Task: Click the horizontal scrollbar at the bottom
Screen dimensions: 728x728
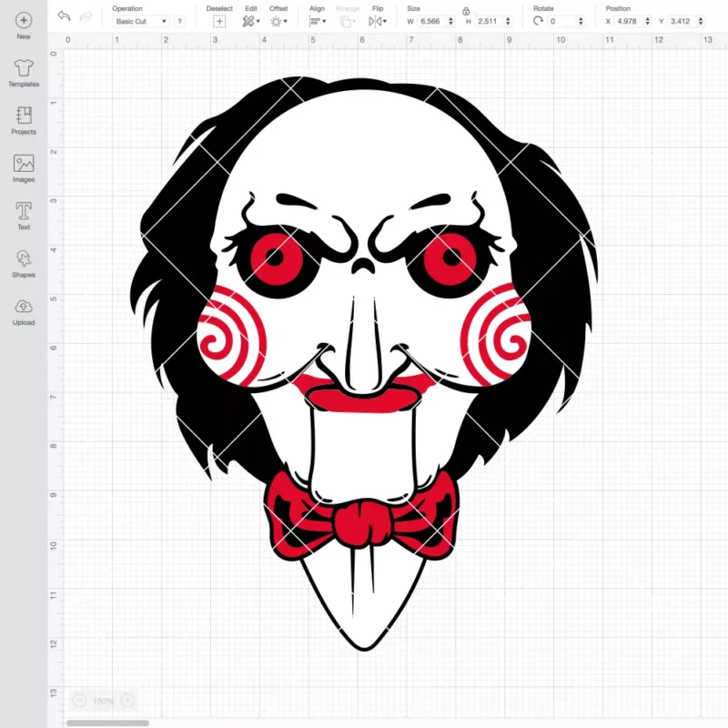Action: 107,723
